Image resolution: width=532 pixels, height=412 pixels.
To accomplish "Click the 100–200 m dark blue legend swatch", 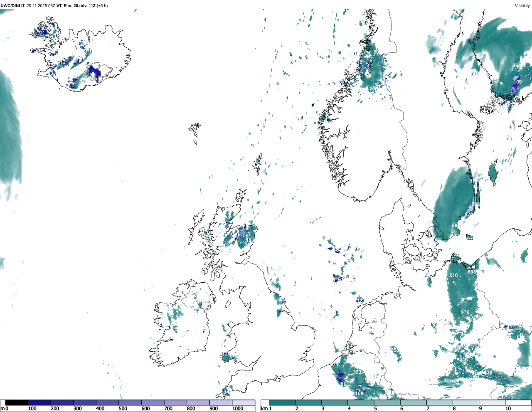I will (39, 402).
